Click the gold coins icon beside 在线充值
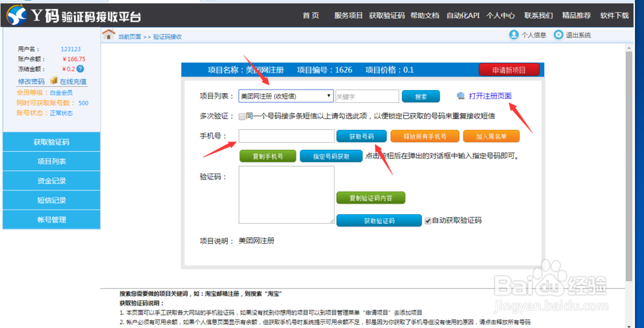Image resolution: width=644 pixels, height=328 pixels. point(53,80)
